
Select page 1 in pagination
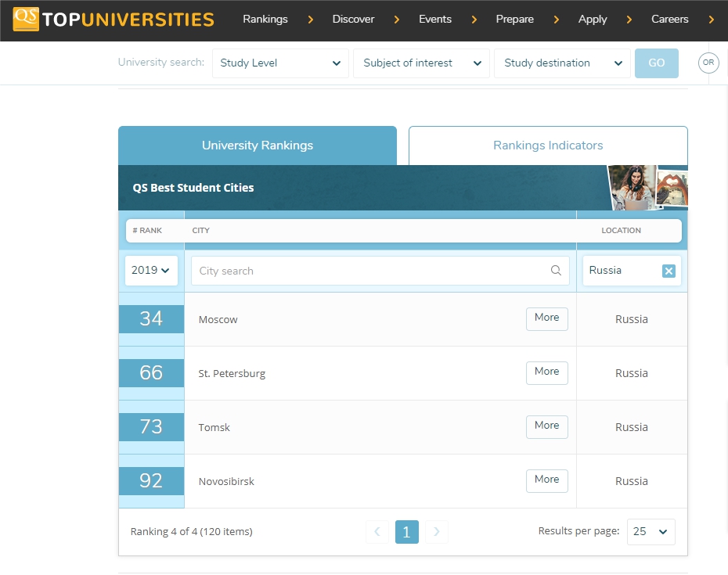point(407,531)
